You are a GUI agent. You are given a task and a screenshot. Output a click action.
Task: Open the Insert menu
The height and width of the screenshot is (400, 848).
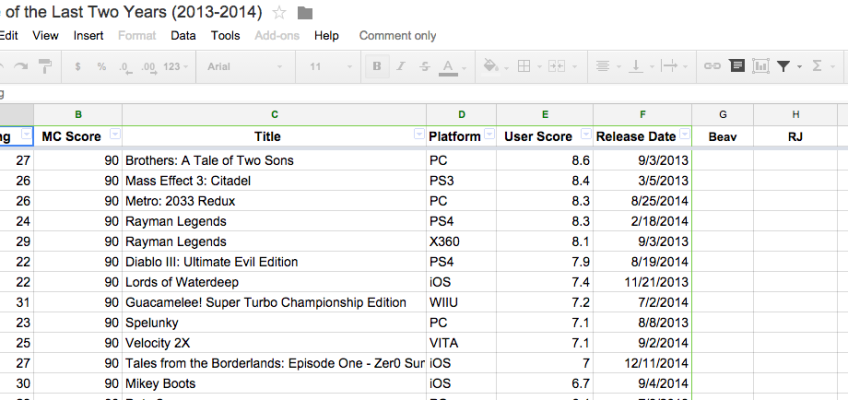89,36
